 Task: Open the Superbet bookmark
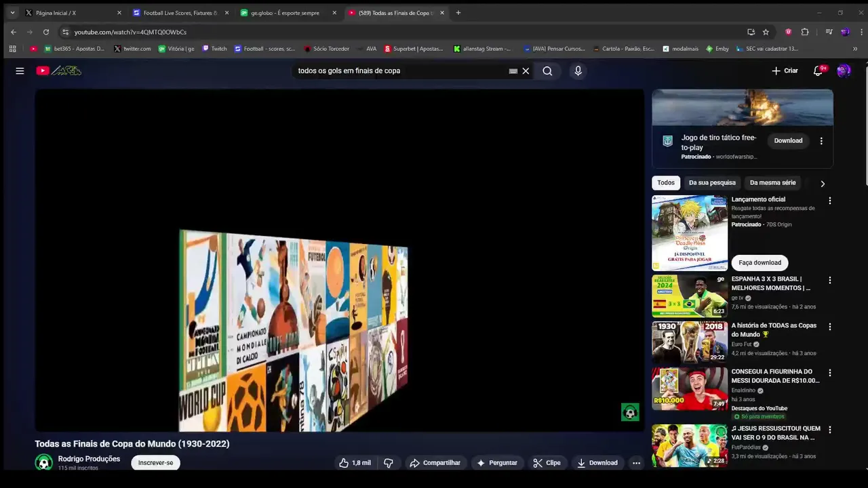[414, 49]
